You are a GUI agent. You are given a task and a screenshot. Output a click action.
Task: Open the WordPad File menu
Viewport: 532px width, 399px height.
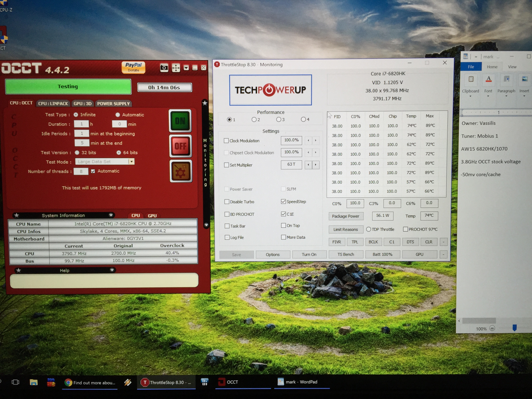click(x=471, y=67)
